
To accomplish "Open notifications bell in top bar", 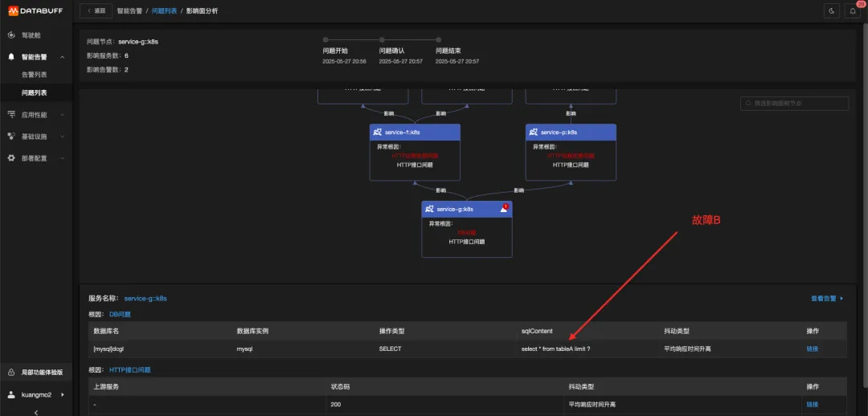I will click(853, 10).
